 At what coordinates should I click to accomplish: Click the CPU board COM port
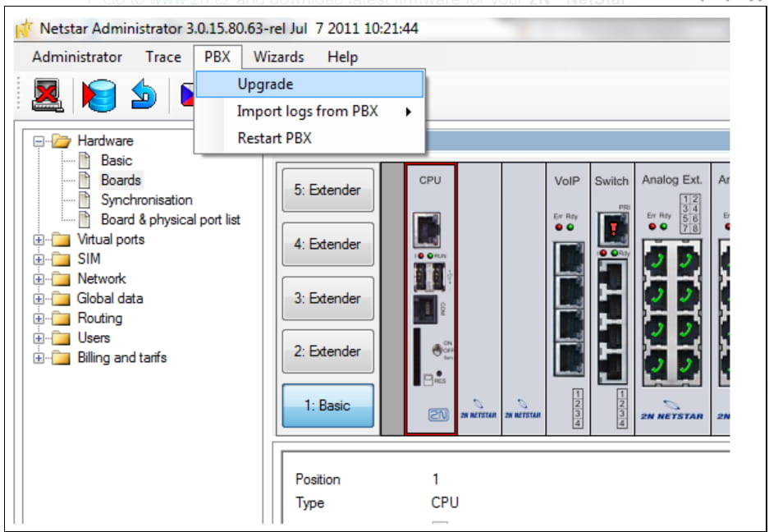tap(425, 310)
